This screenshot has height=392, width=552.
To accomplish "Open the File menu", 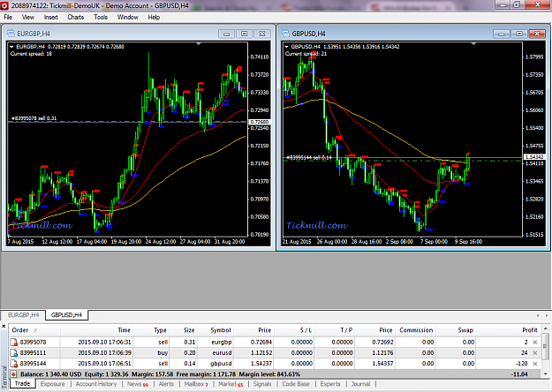I will click(x=8, y=18).
